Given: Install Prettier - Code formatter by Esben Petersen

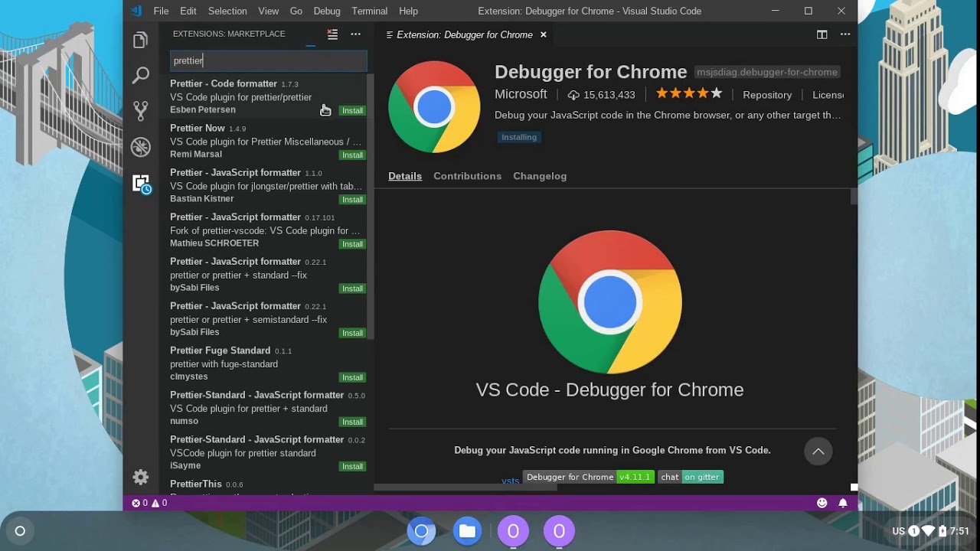Looking at the screenshot, I should coord(352,111).
